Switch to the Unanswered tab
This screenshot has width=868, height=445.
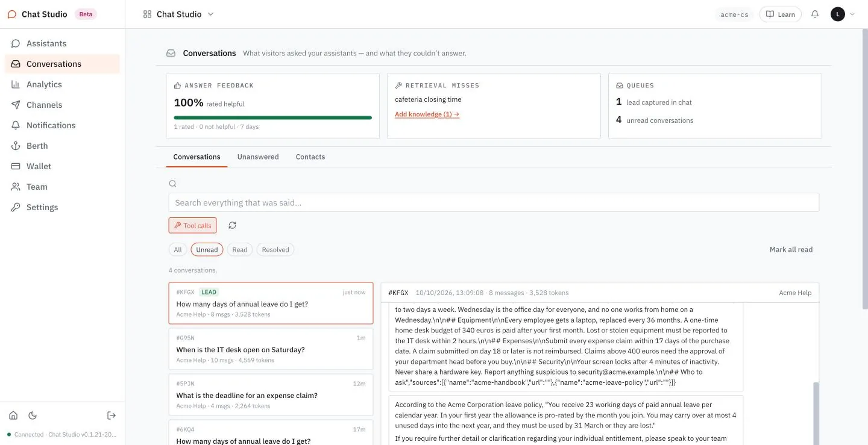click(x=258, y=157)
